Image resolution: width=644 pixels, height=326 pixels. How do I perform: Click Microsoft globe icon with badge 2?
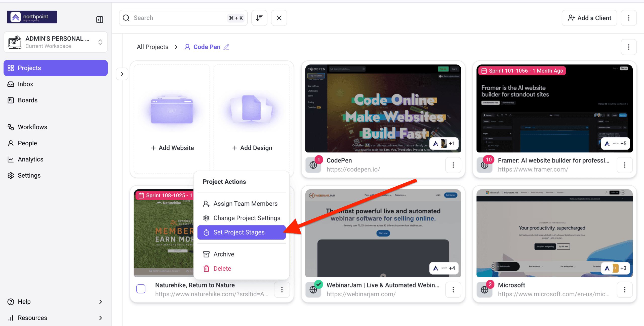(485, 290)
